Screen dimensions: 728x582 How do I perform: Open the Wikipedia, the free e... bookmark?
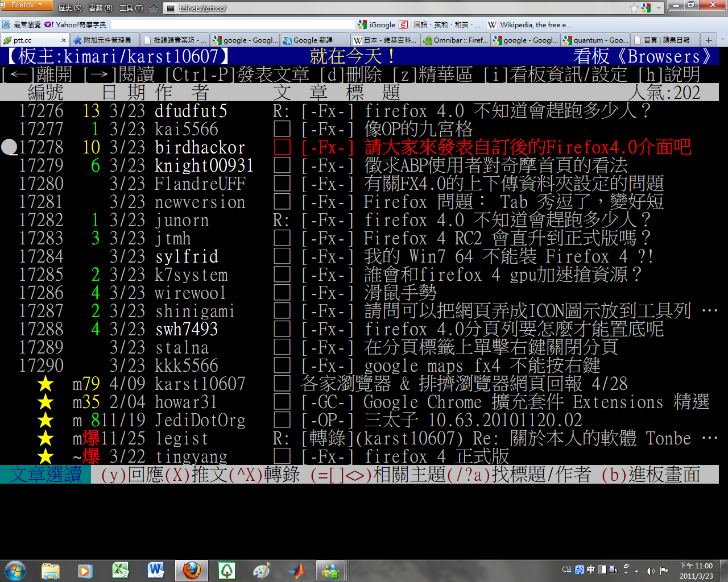click(x=530, y=24)
